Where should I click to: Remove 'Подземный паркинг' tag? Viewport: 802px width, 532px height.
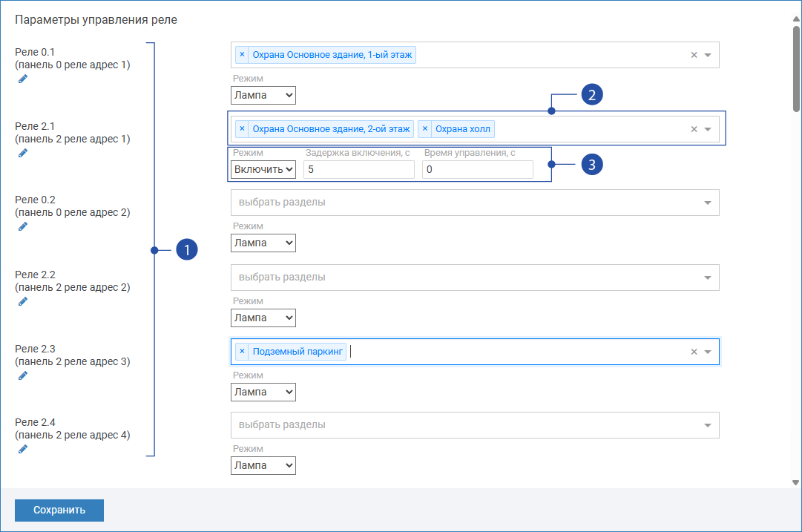tap(242, 351)
